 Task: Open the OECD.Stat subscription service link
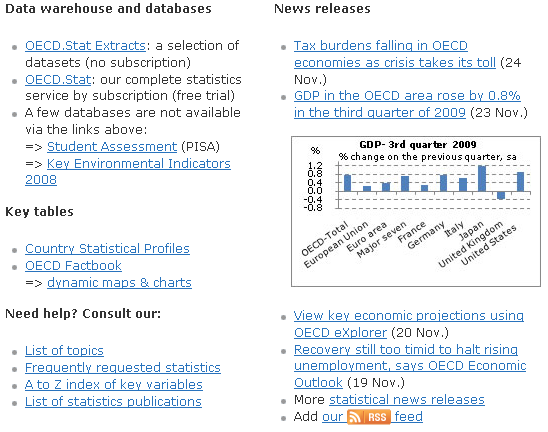[x=58, y=80]
